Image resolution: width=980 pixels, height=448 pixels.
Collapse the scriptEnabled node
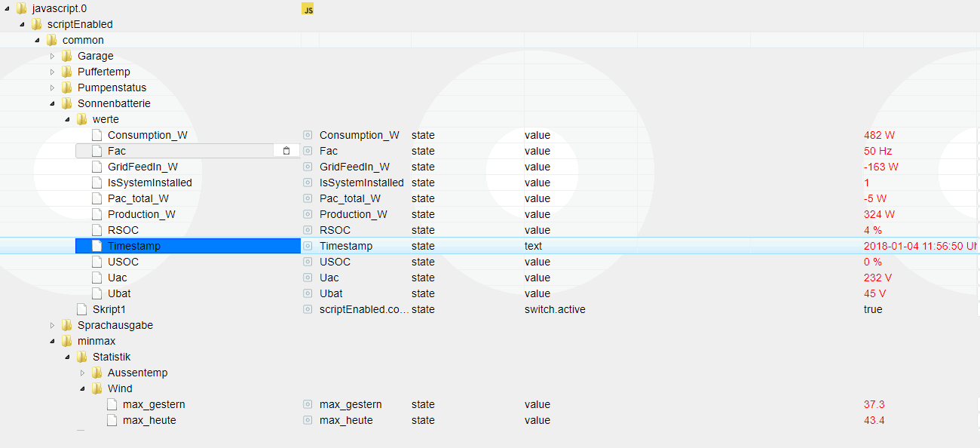[23, 25]
